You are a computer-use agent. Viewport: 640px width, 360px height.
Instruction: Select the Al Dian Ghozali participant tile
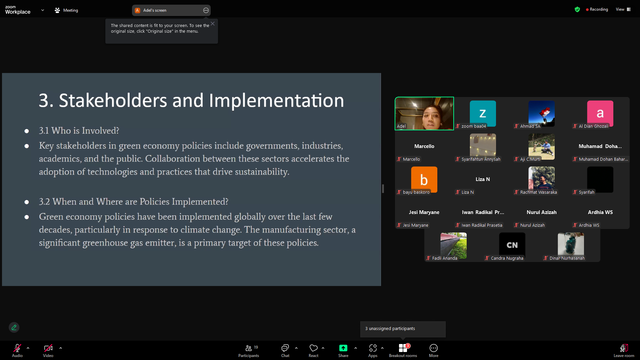point(600,113)
